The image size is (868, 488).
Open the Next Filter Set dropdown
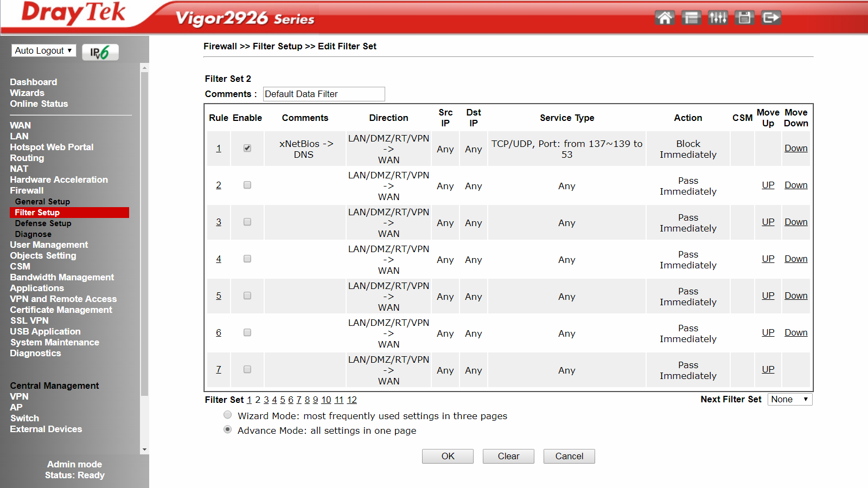[x=790, y=400]
